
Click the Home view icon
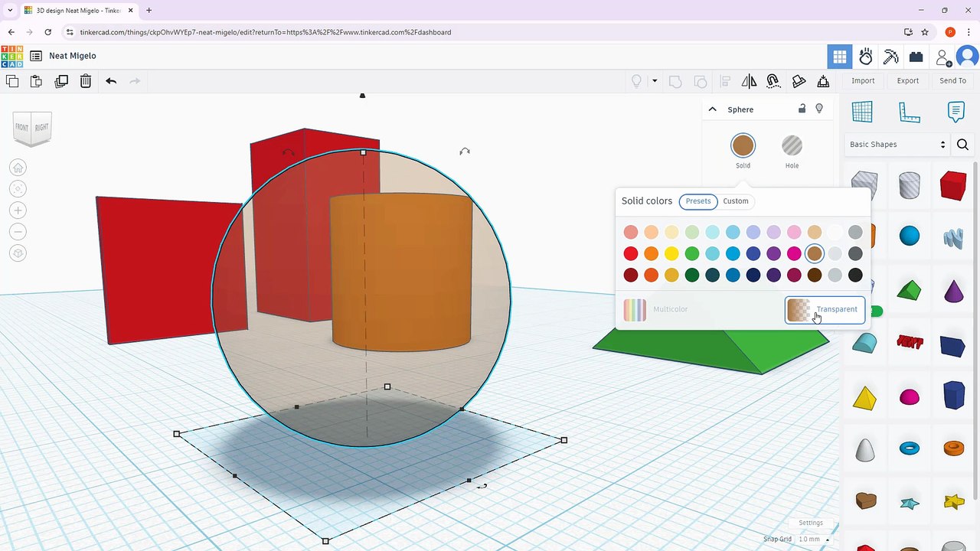pos(18,168)
